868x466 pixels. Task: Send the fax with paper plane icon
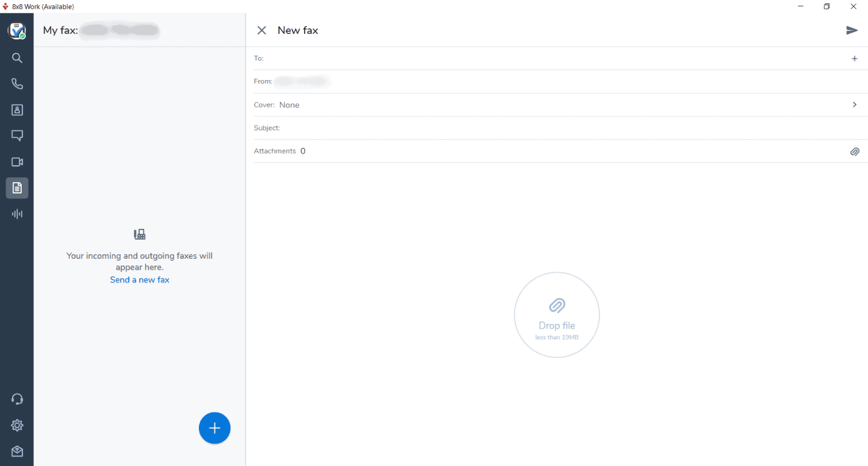pyautogui.click(x=852, y=31)
